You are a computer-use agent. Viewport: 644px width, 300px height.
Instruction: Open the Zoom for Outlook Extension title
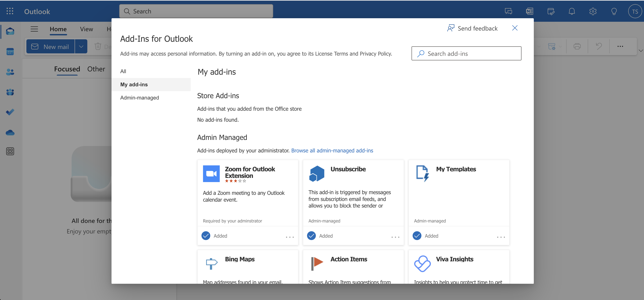point(250,172)
